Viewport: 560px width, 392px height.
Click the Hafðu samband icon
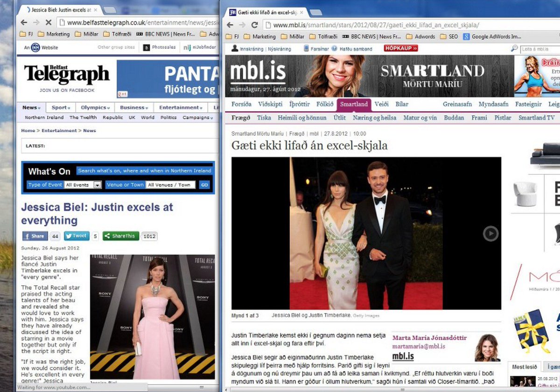pos(334,48)
